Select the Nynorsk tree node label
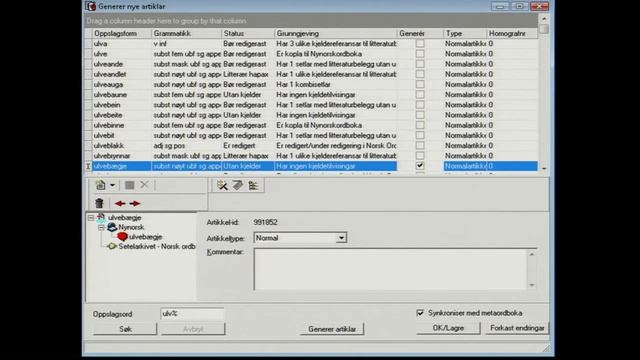The height and width of the screenshot is (360, 640). pyautogui.click(x=131, y=227)
